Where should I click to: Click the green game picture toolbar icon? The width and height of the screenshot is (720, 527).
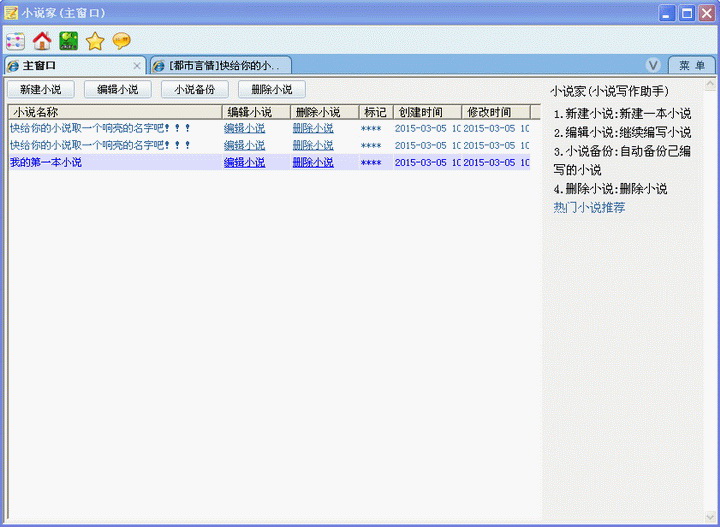(68, 41)
